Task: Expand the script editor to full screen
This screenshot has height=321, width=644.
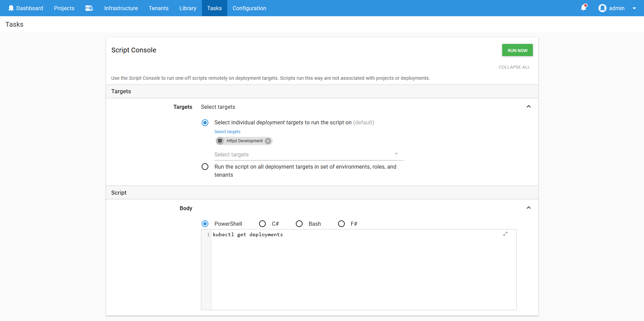Action: [505, 234]
